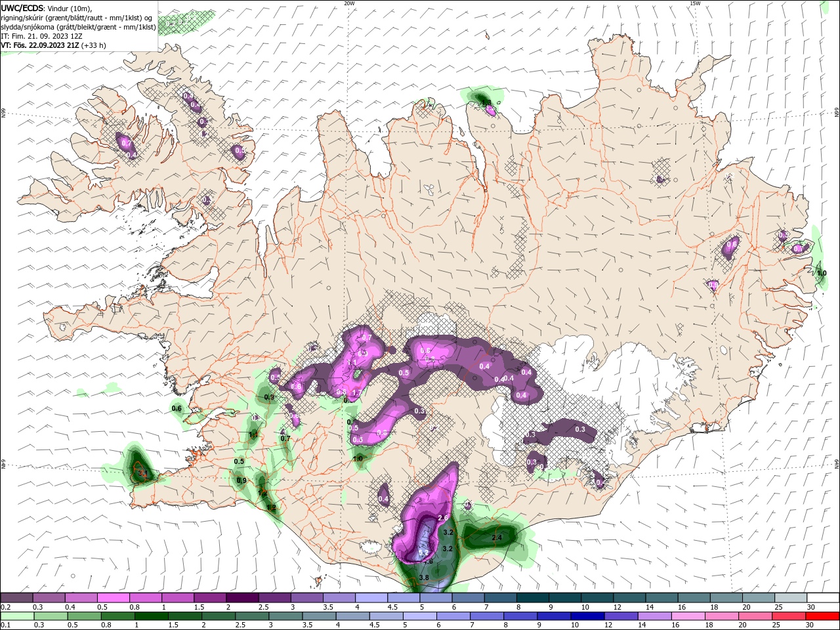Image resolution: width=840 pixels, height=630 pixels.
Task: Click the dusky purple 0.2–0.3 snow swatch
Action: click(16, 598)
